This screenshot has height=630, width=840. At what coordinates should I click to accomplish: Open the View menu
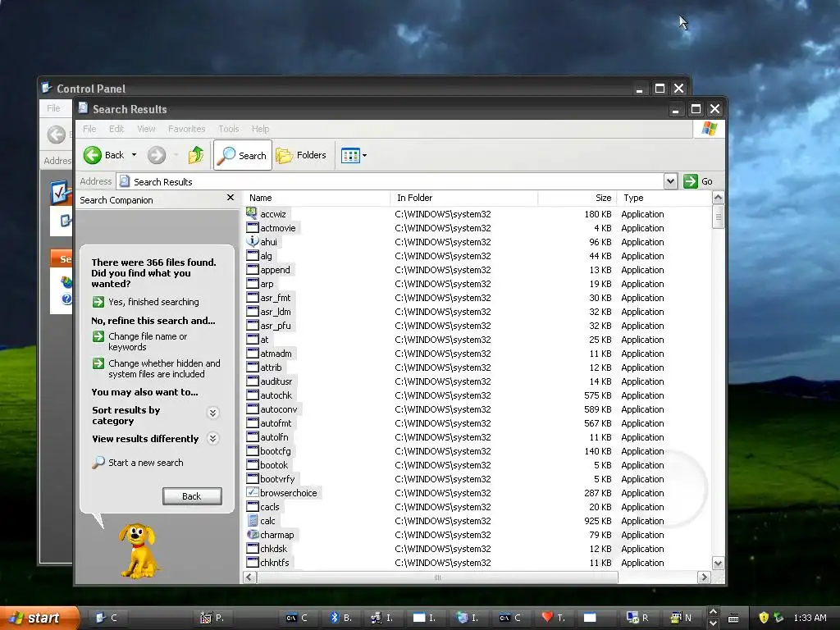pos(146,129)
